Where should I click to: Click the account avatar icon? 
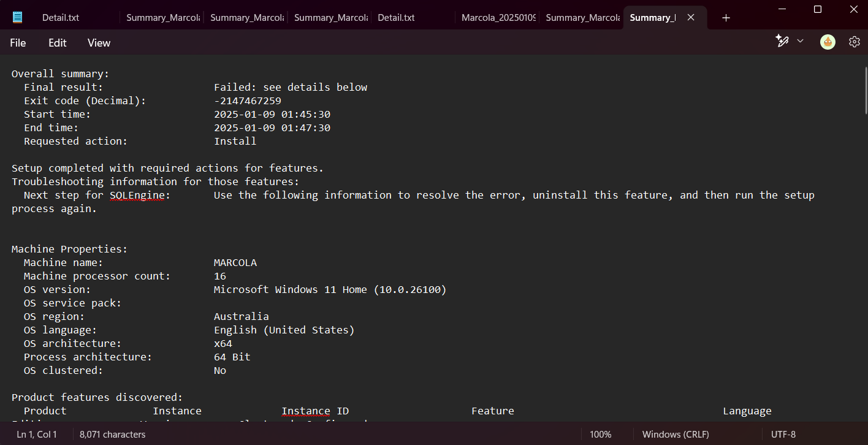tap(828, 42)
